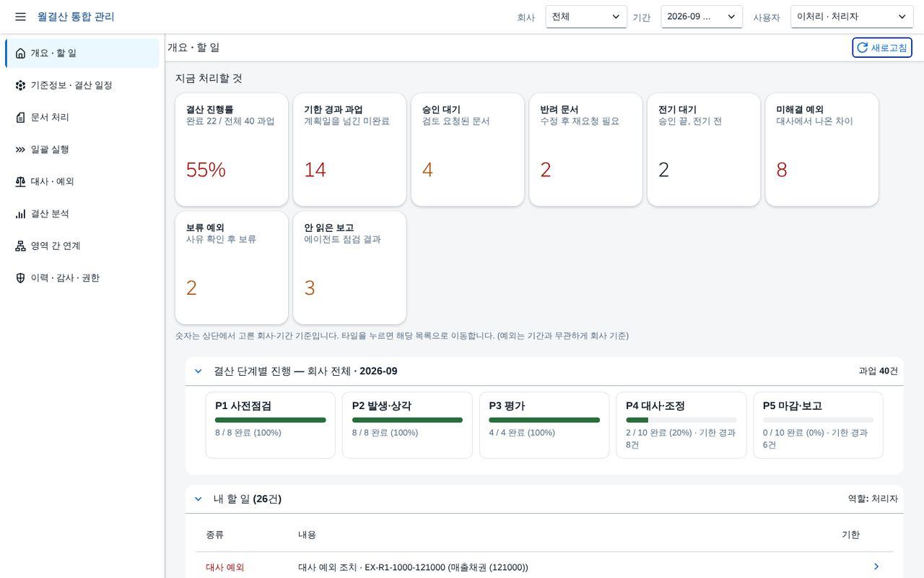This screenshot has height=578, width=924.
Task: Open the 미해결 예외 tile
Action: pyautogui.click(x=822, y=150)
